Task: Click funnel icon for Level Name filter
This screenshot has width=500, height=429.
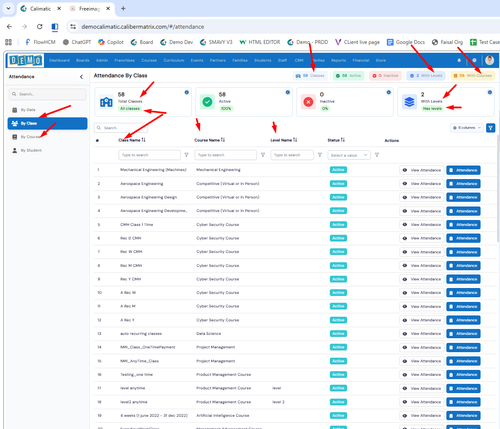Action: click(x=320, y=155)
